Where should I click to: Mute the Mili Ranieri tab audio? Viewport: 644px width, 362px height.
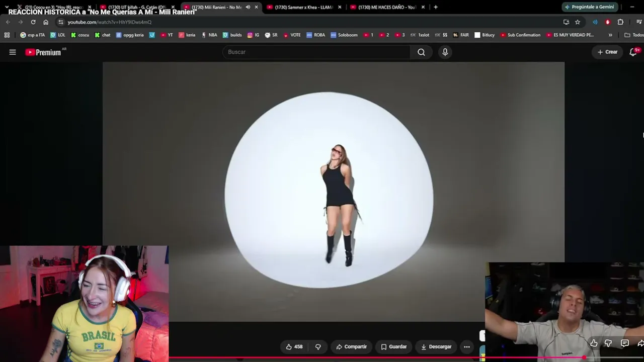coord(248,7)
